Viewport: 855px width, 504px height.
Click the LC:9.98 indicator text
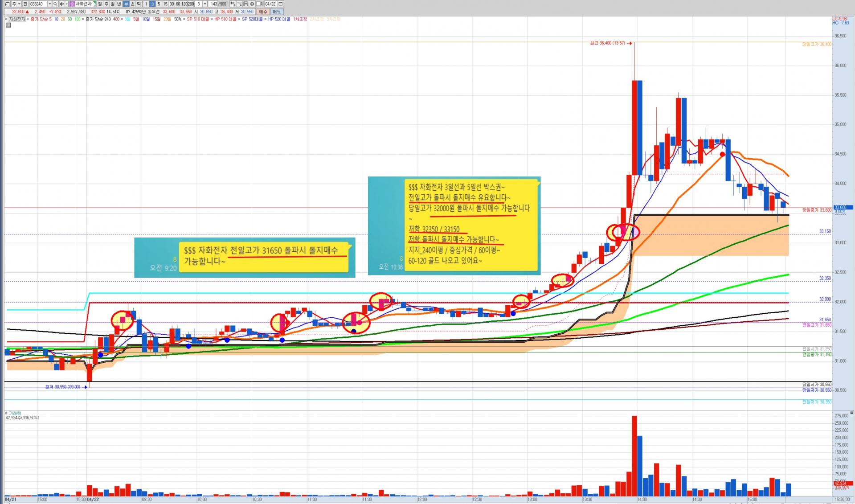839,19
